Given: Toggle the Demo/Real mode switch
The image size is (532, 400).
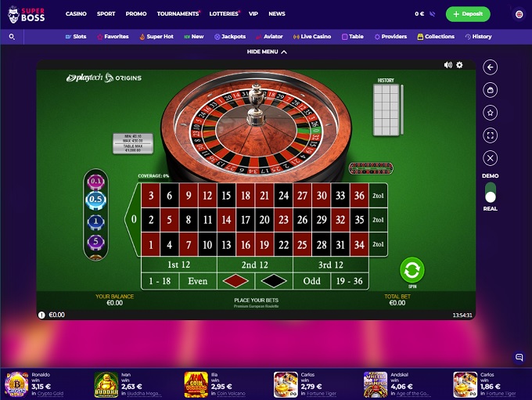Looking at the screenshot, I should (x=491, y=193).
